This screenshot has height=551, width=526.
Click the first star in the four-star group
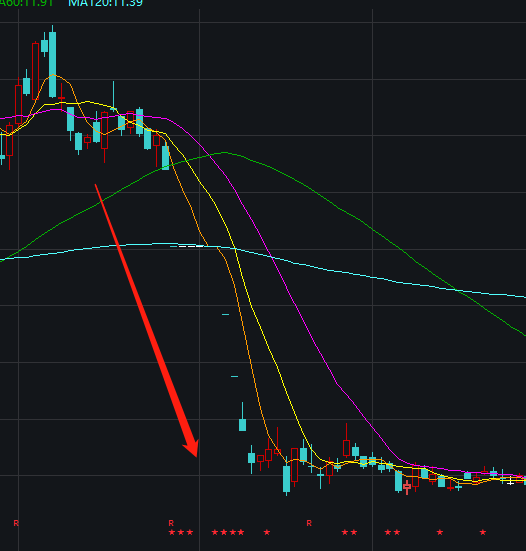pos(215,532)
